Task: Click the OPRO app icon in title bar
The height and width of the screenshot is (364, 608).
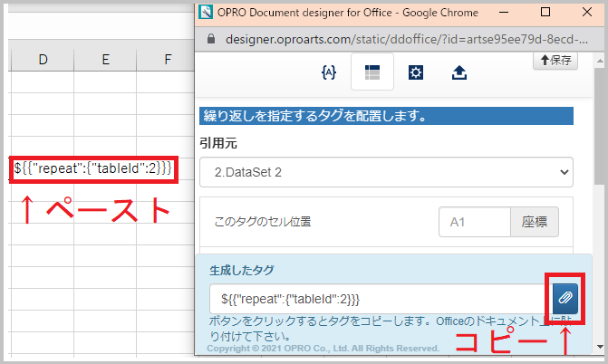Action: pos(206,13)
